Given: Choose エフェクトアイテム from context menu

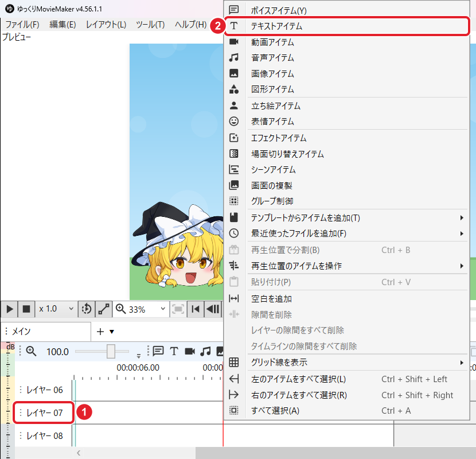Looking at the screenshot, I should click(x=346, y=138).
